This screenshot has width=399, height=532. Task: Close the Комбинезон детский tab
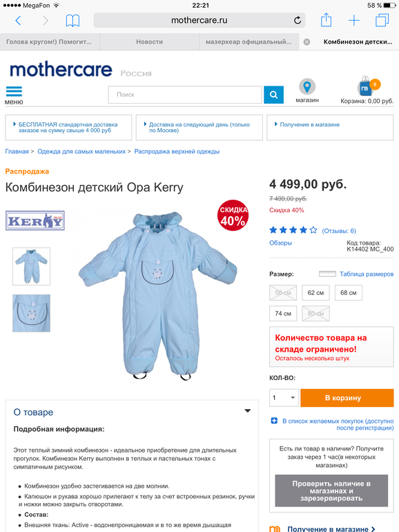(306, 41)
